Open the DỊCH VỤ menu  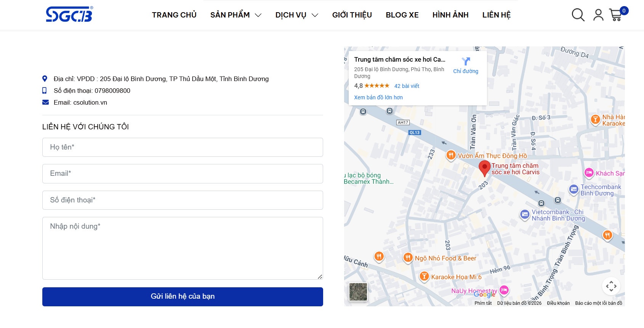291,15
